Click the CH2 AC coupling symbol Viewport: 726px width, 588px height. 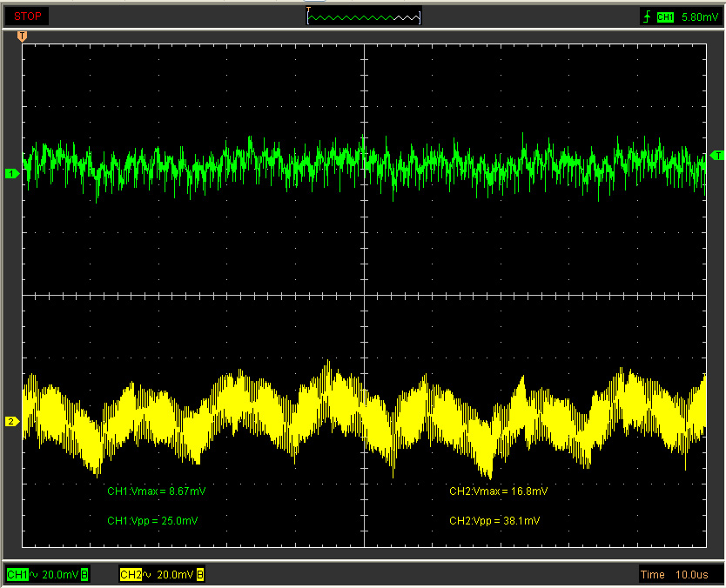[x=147, y=575]
